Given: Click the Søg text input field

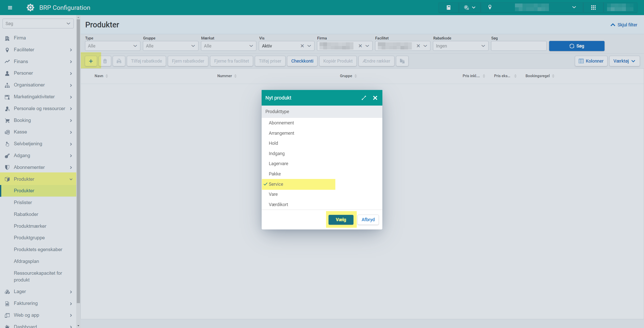Looking at the screenshot, I should click(x=519, y=46).
